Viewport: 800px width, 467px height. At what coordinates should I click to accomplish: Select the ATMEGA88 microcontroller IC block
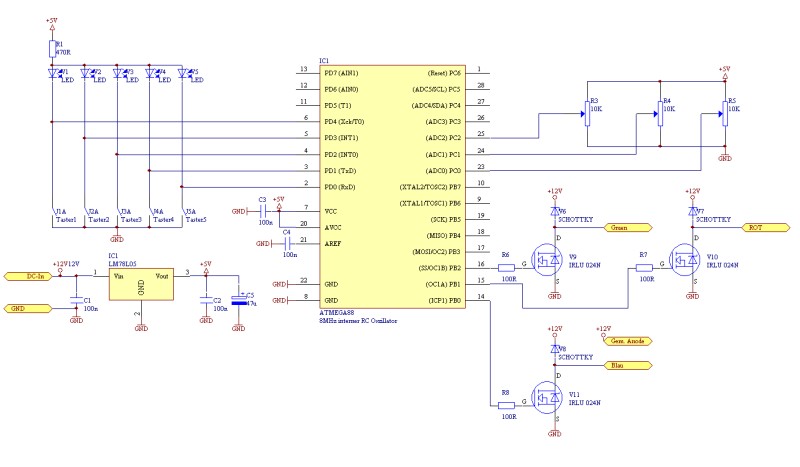392,186
